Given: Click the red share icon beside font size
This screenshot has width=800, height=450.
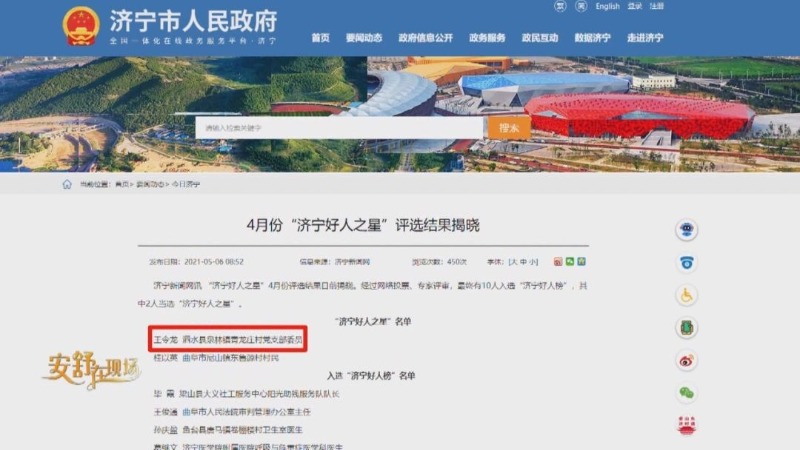Looking at the screenshot, I should click(x=558, y=262).
